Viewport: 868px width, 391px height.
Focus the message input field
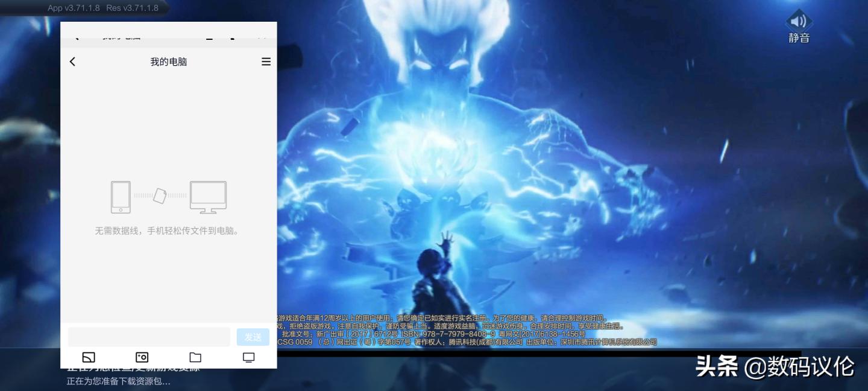(x=149, y=337)
